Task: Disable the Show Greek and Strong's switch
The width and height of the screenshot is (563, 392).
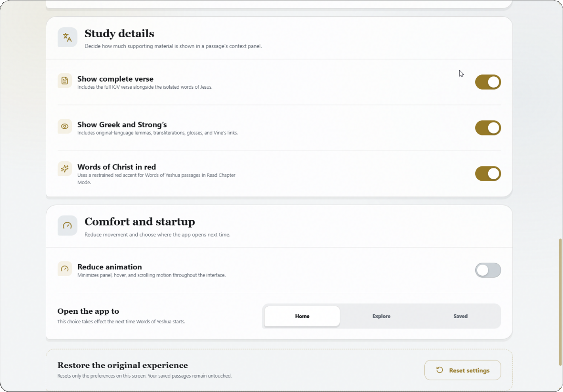Action: click(x=488, y=127)
